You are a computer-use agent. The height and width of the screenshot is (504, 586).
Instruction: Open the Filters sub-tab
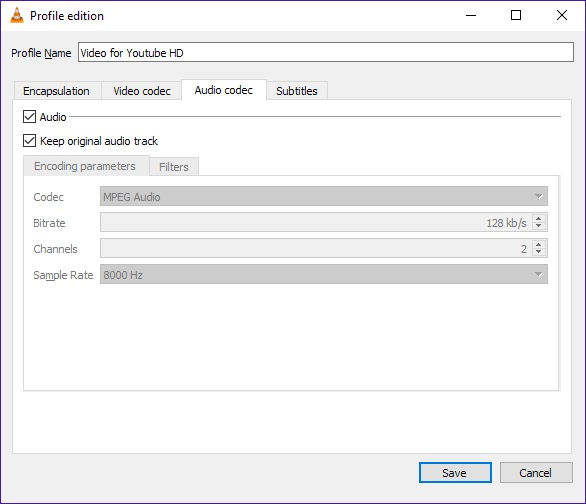174,167
